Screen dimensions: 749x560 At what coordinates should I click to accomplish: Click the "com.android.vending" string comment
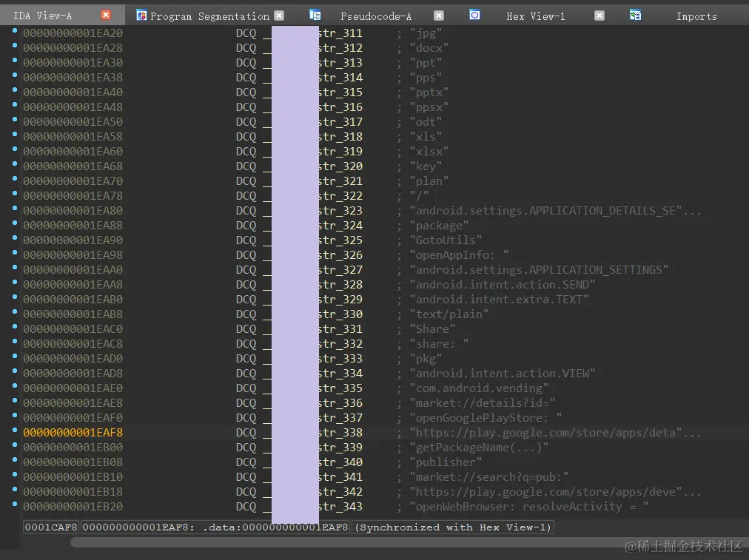479,388
